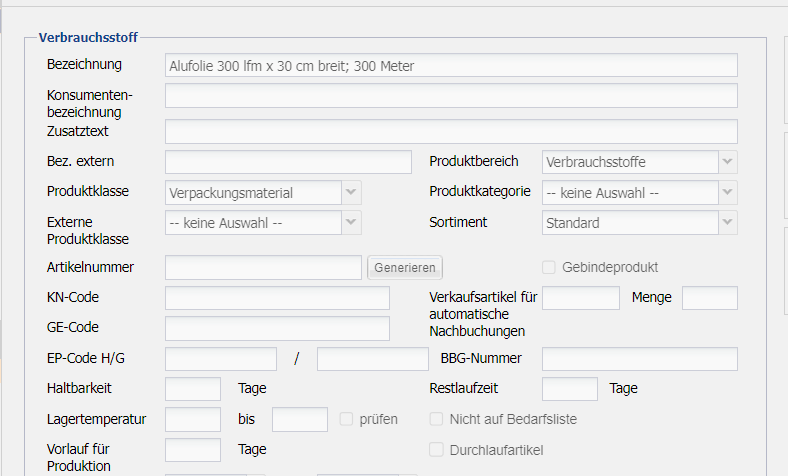Click the BBG-Nummer text field
Viewport: 788px width, 476px height.
639,359
